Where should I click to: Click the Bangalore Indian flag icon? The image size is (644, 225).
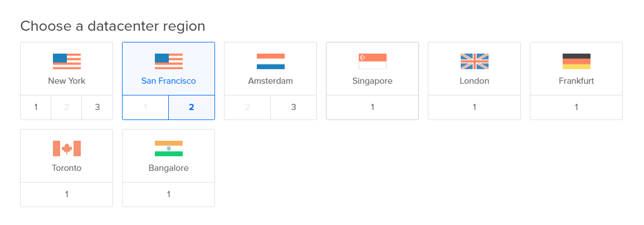click(x=169, y=149)
